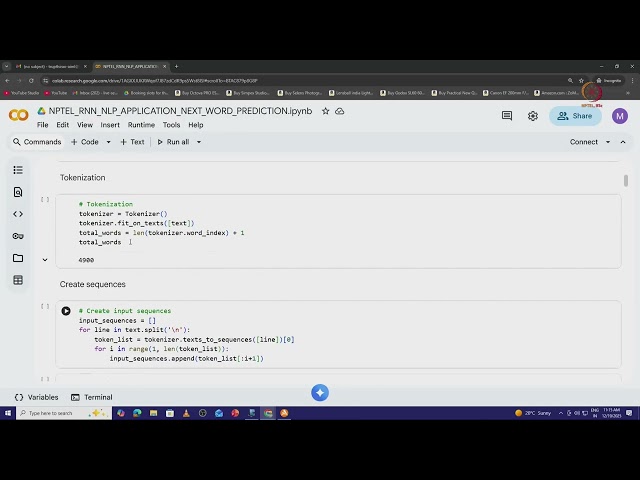Open the Table of contents panel
The height and width of the screenshot is (480, 640).
(x=18, y=170)
